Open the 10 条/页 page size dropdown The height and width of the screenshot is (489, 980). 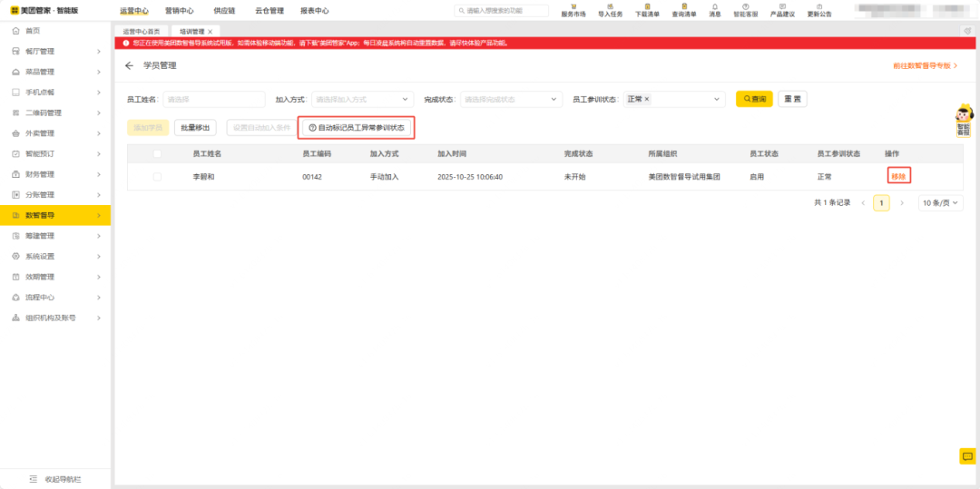click(939, 203)
